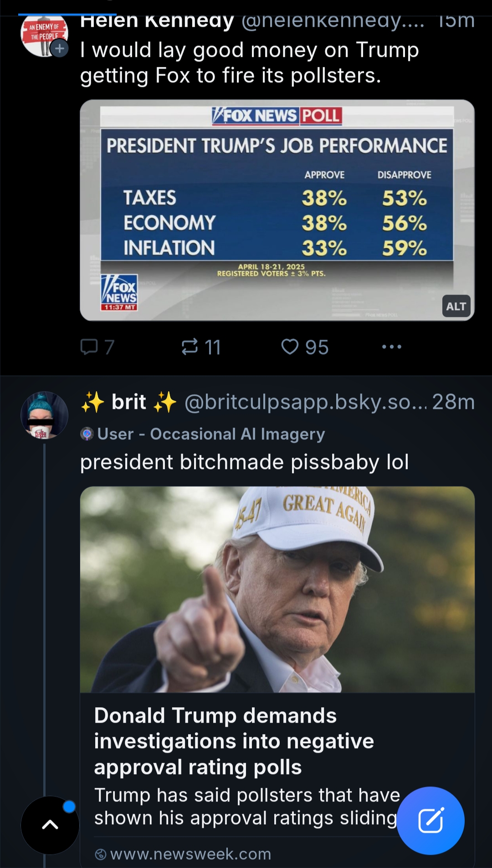Repost Helen Kennedy's Fox poll post
This screenshot has height=868, width=492.
(201, 347)
